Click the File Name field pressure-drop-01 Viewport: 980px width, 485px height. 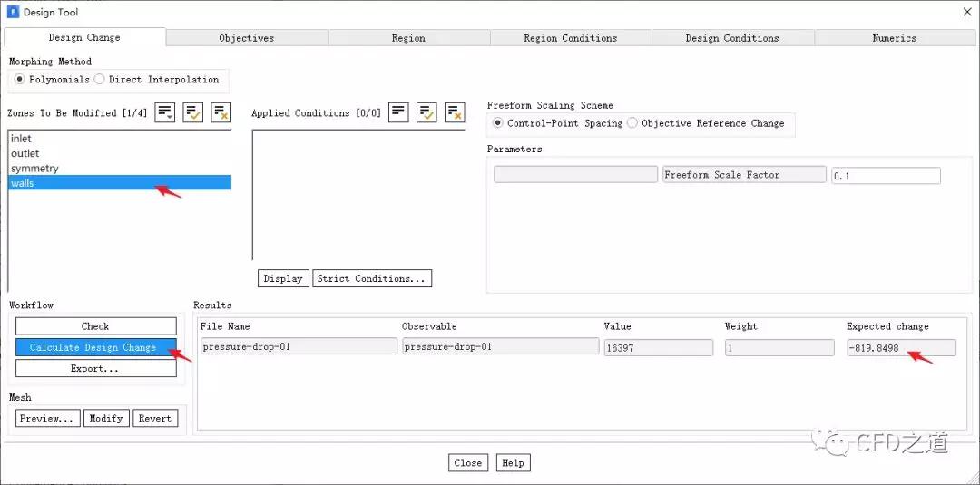[x=299, y=348]
